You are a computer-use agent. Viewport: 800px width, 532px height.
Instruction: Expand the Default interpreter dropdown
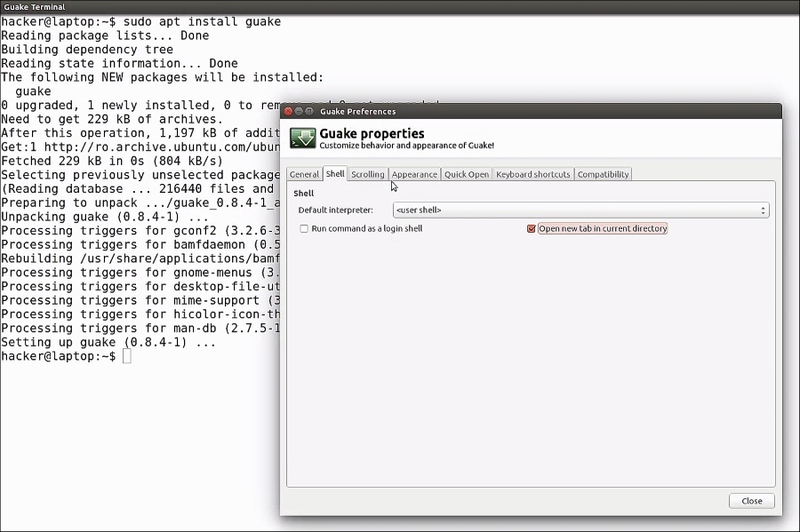[581, 210]
